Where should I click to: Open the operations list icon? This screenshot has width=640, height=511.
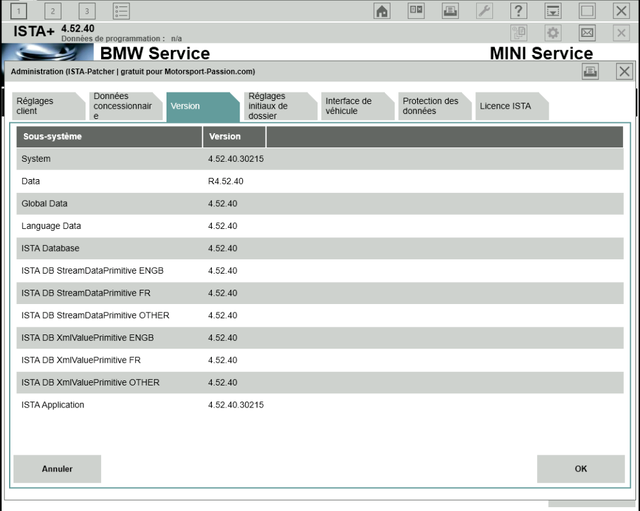click(121, 11)
